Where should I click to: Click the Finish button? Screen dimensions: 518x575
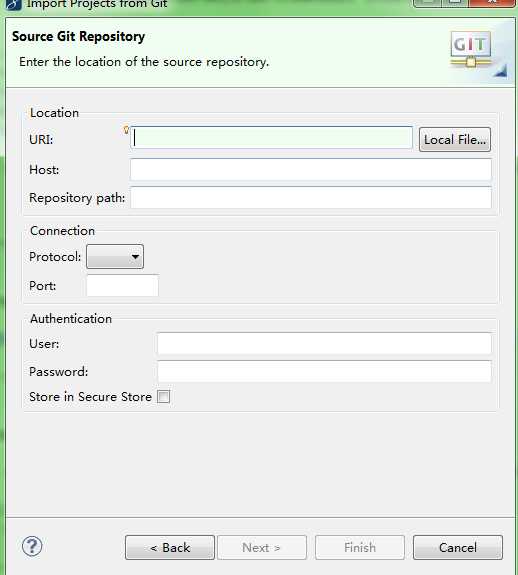pyautogui.click(x=360, y=547)
